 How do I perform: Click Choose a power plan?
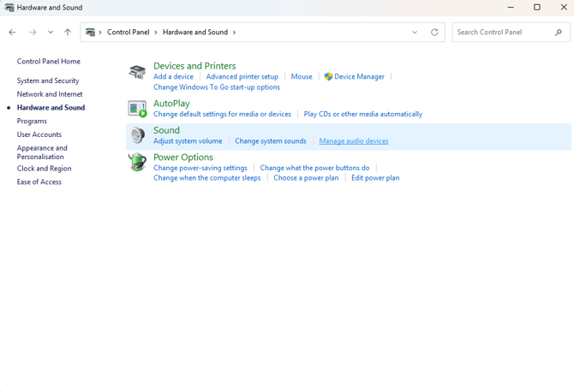coord(306,178)
